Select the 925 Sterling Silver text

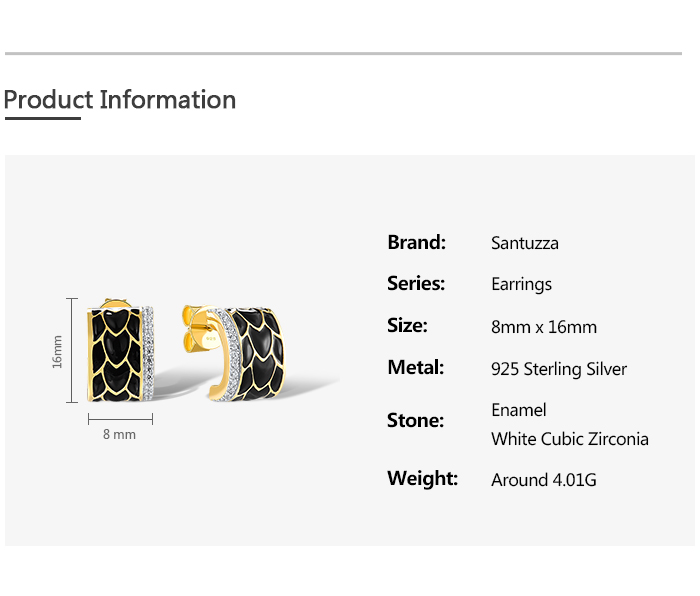(559, 369)
